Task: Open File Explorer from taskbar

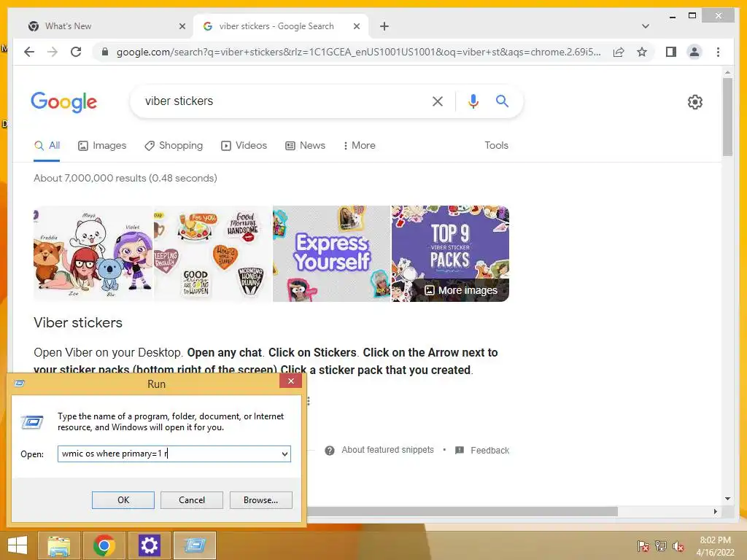Action: 58,545
